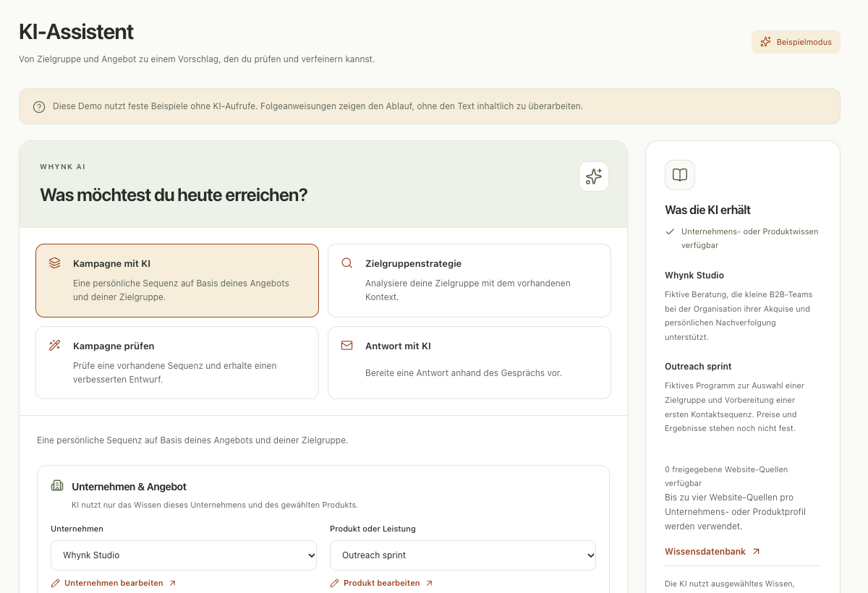Click the magnifier icon of Zielgruppenstrategie
Screen dimensions: 868x593
click(x=347, y=263)
